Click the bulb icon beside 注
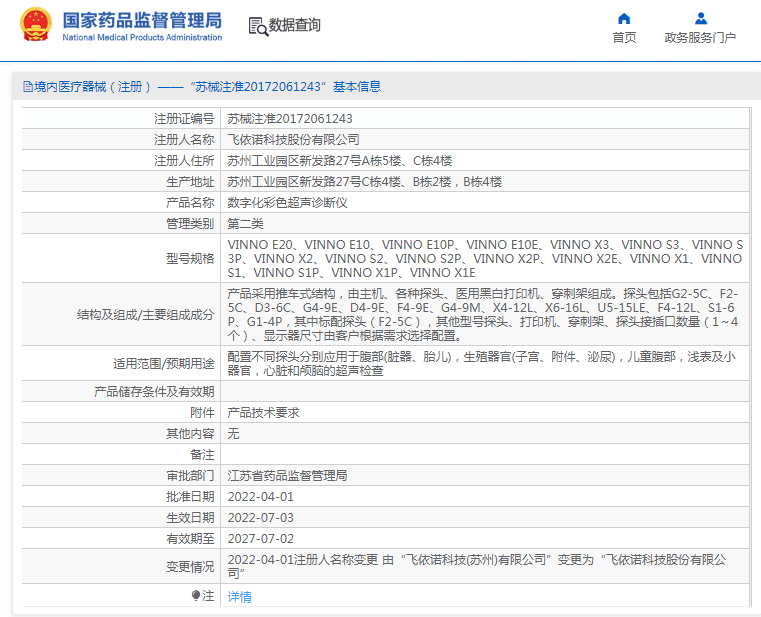Screen dimensions: 761x617 (196, 595)
